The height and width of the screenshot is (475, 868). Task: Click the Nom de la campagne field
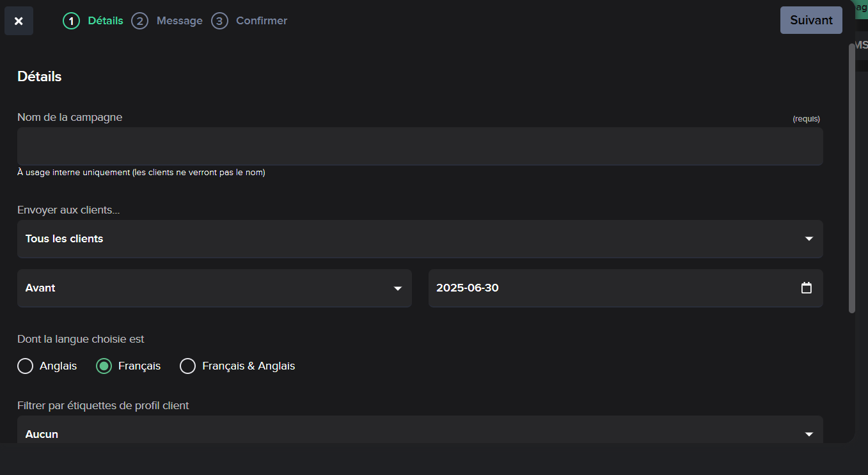coord(420,146)
